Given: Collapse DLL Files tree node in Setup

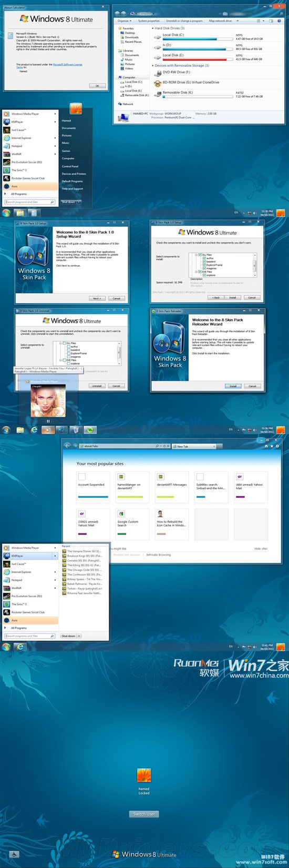Looking at the screenshot, I should [x=197, y=255].
